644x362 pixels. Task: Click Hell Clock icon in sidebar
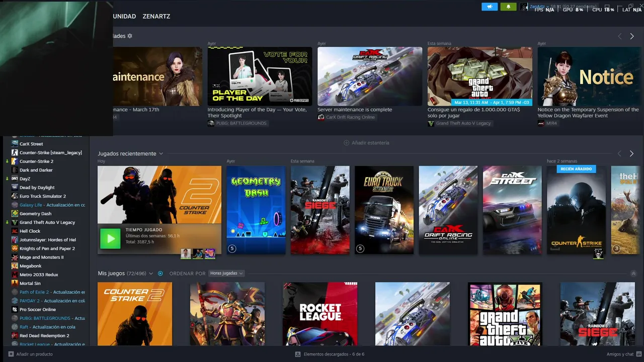tap(15, 231)
